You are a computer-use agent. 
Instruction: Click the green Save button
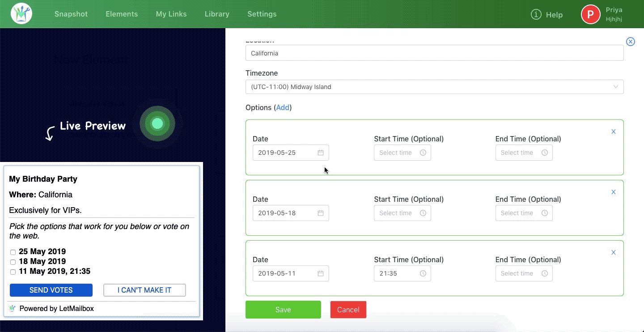tap(283, 310)
